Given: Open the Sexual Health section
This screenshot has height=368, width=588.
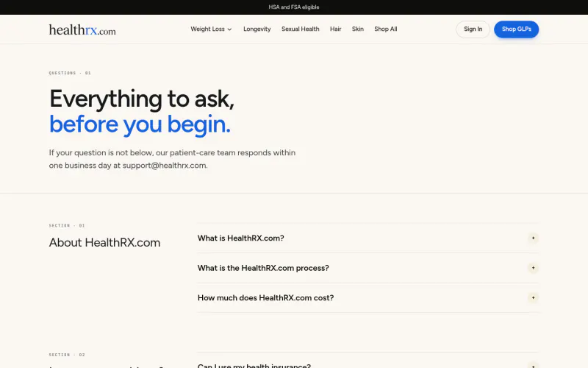Looking at the screenshot, I should 301,29.
